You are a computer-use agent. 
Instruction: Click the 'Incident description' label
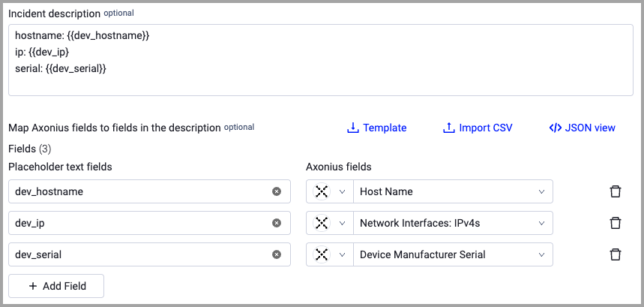tap(54, 14)
